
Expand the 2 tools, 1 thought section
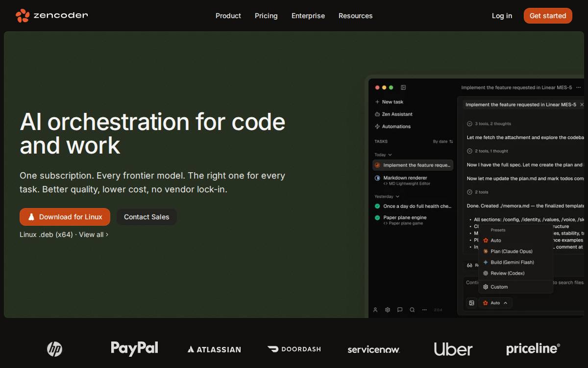click(x=488, y=151)
